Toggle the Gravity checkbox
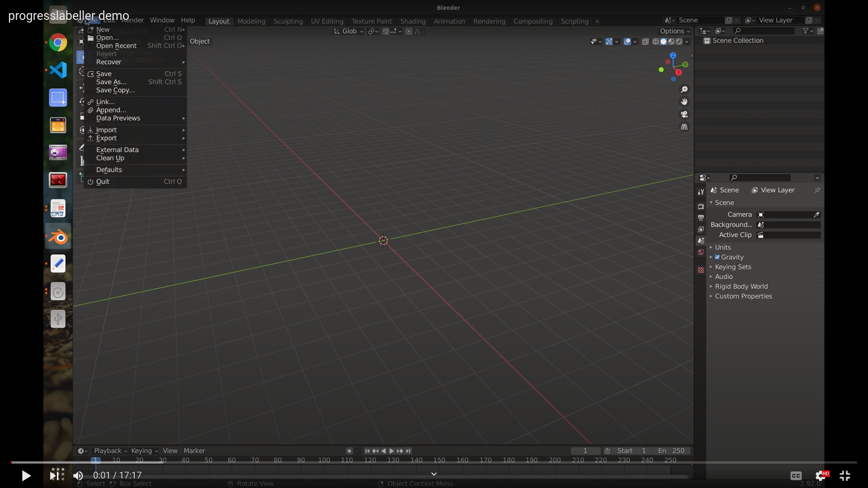The height and width of the screenshot is (488, 868). pyautogui.click(x=717, y=257)
